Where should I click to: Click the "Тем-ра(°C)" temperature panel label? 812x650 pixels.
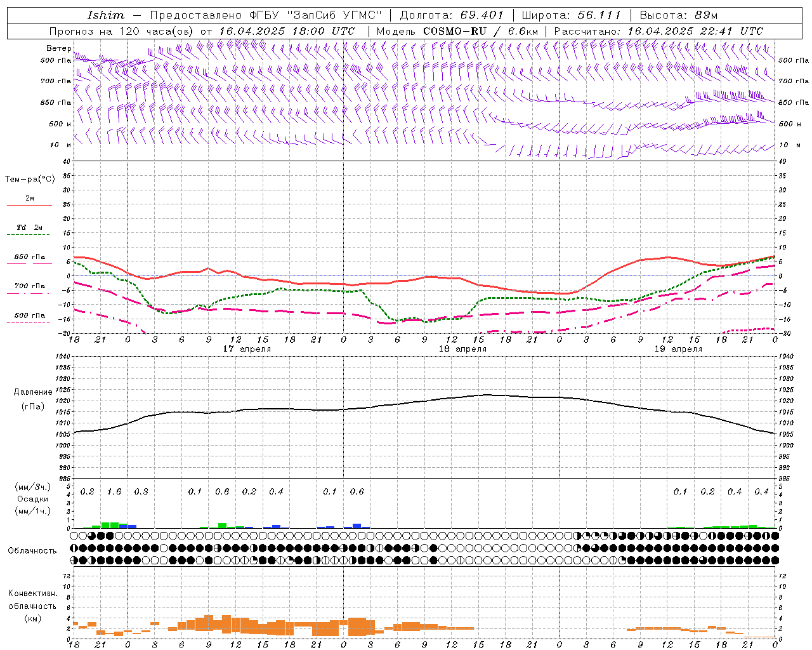click(x=30, y=179)
